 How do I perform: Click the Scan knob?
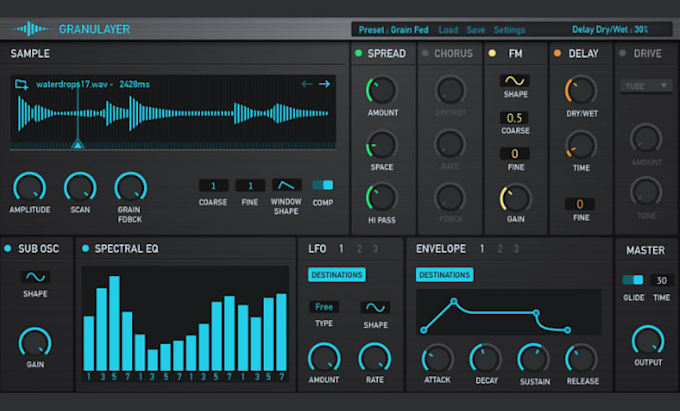[80, 188]
